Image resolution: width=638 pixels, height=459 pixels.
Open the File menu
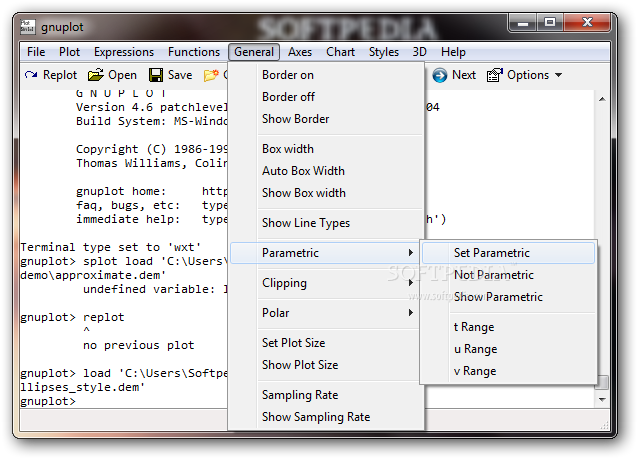point(36,52)
